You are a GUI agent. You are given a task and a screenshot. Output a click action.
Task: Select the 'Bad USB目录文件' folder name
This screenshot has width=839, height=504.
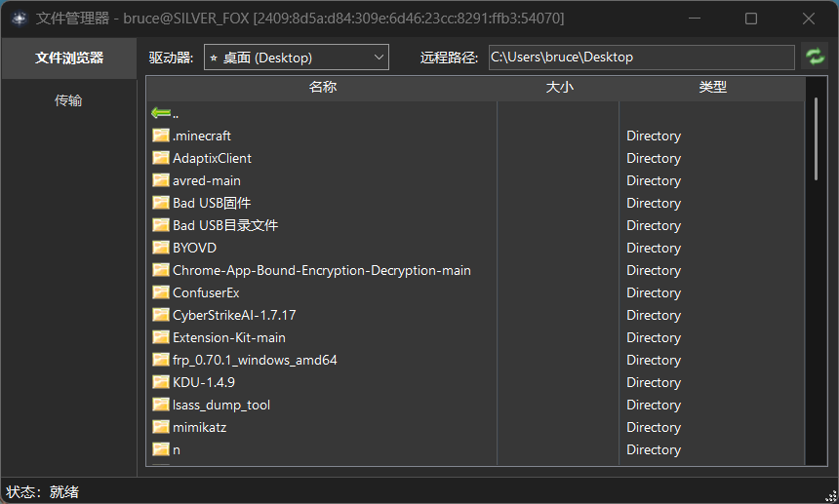pos(225,225)
